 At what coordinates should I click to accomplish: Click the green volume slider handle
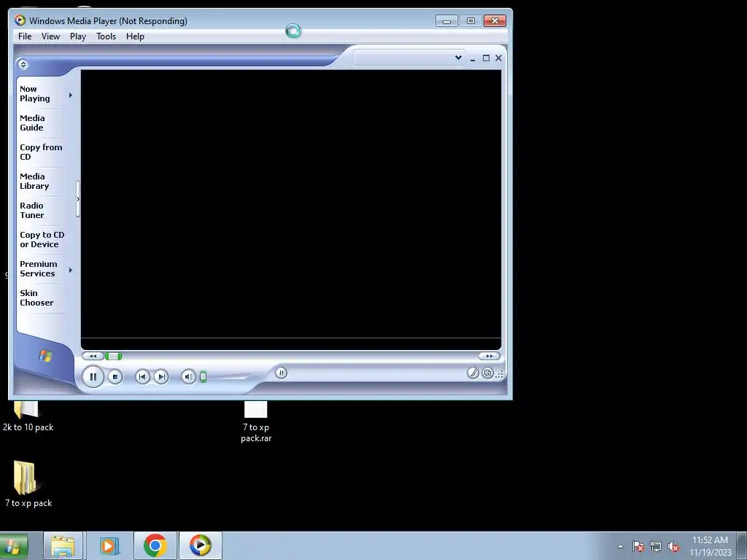click(x=204, y=377)
